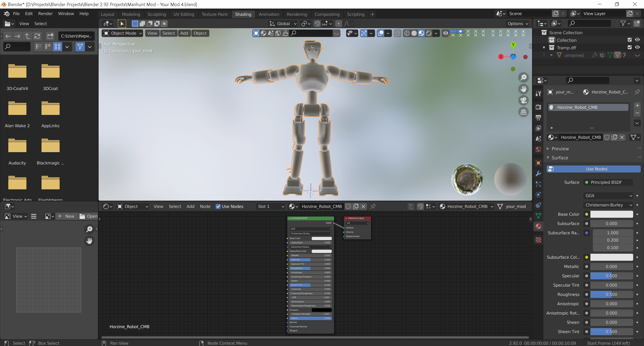Click the Base Color swatch in properties
The height and width of the screenshot is (346, 644).
click(x=611, y=214)
